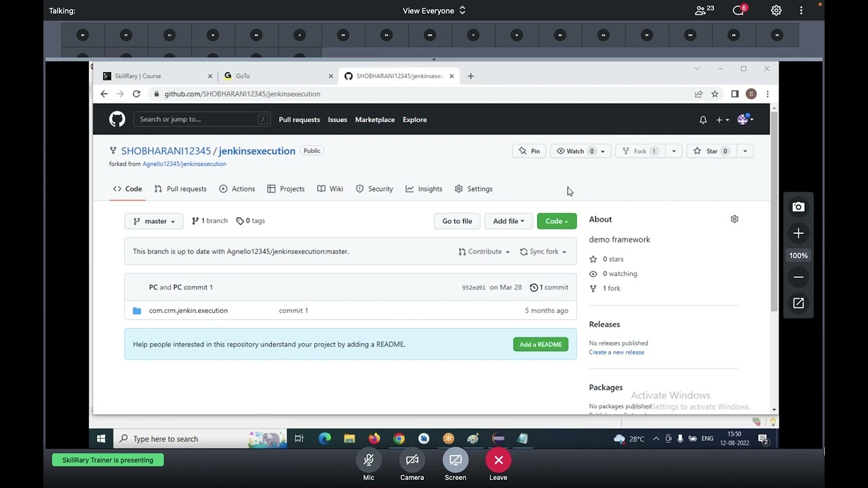
Task: Focus the GitHub search box
Action: pos(201,119)
